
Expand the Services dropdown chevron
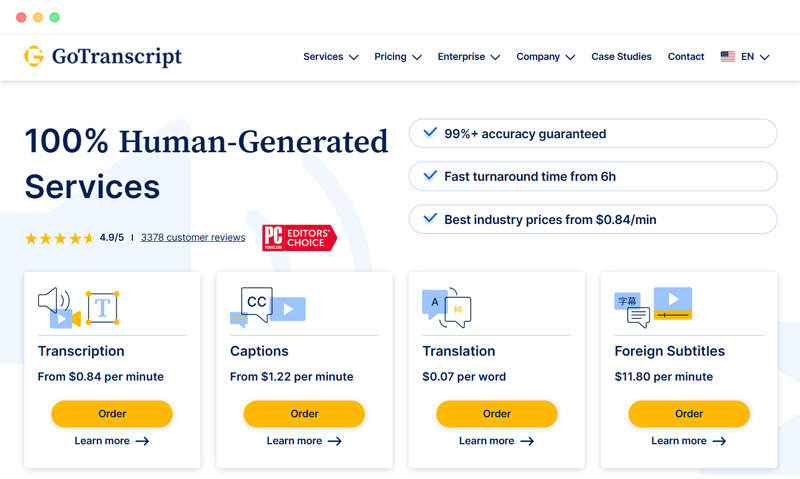tap(354, 57)
